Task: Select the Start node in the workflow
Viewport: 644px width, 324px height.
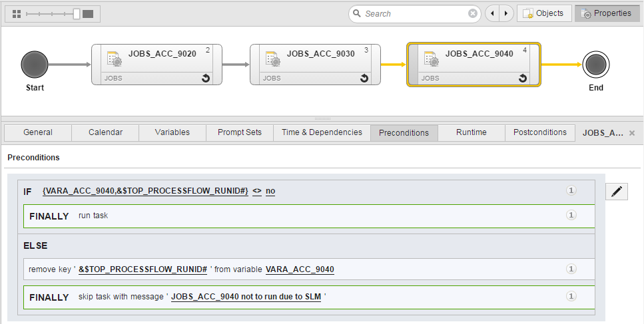Action: click(x=35, y=65)
